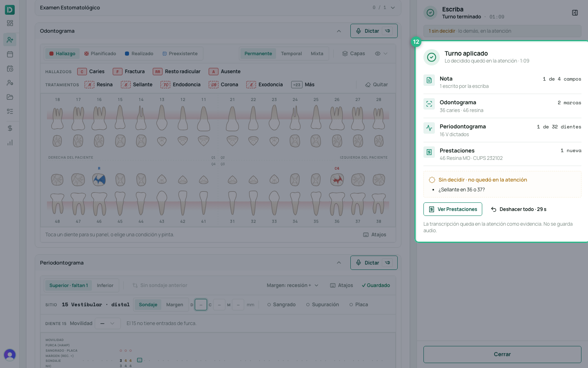The image size is (588, 368).
Task: Select the Caries finding marker
Action: tap(91, 72)
